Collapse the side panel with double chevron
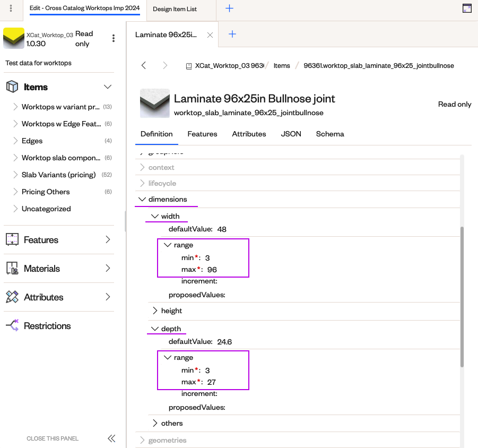 [x=111, y=438]
